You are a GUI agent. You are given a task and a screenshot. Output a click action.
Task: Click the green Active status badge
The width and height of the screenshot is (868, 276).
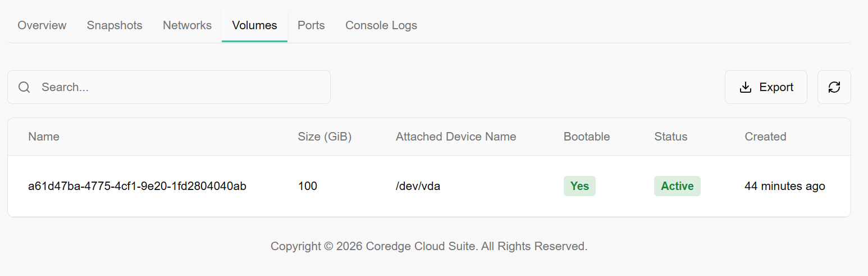tap(677, 186)
